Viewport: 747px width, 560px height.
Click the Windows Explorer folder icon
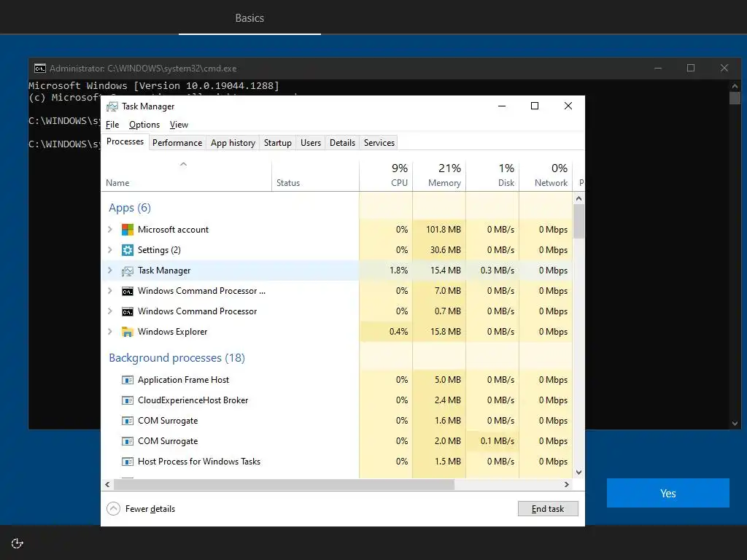pos(127,332)
